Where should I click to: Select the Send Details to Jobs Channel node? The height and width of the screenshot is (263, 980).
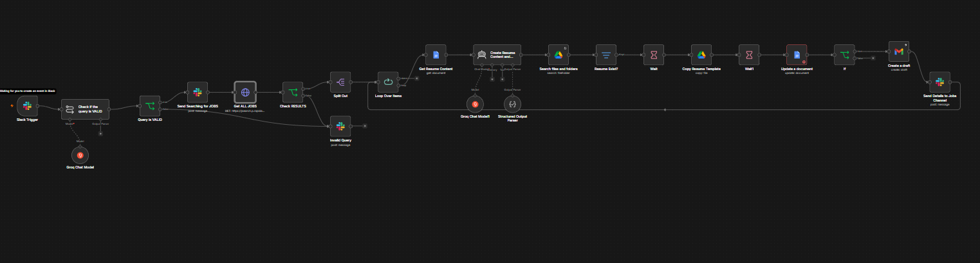[939, 82]
